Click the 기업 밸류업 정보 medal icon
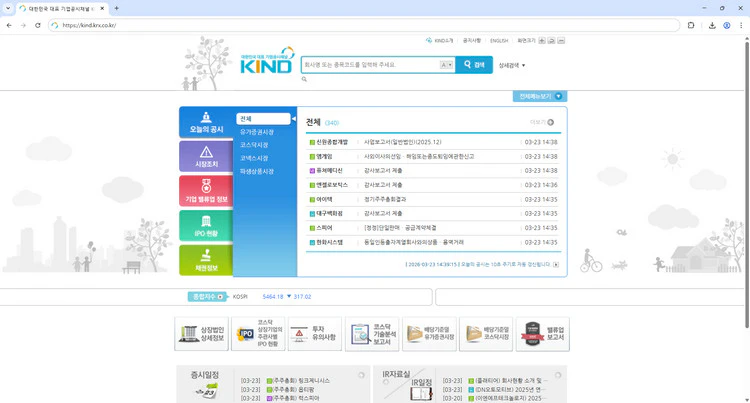Viewport: 750px width, 403px height. click(206, 191)
